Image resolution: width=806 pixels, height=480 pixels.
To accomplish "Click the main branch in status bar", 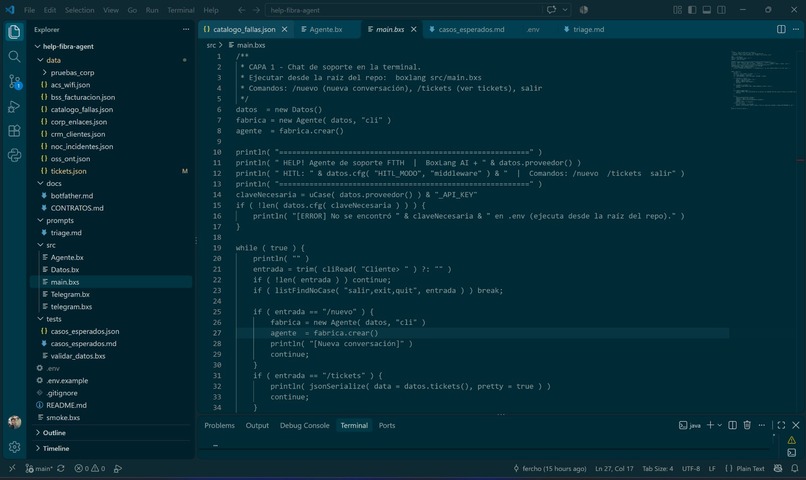I will click(39, 468).
